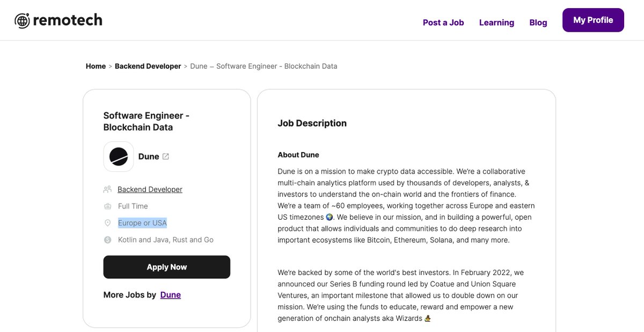644x332 pixels.
Task: Click the Kotlin and Java, Rust and Go text
Action: (x=166, y=240)
